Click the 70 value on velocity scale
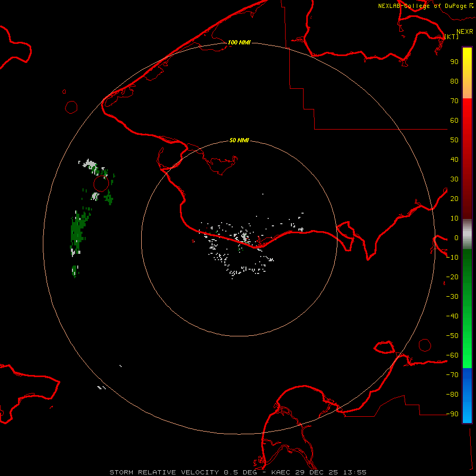Viewport: 476px width, 476px height. point(454,101)
